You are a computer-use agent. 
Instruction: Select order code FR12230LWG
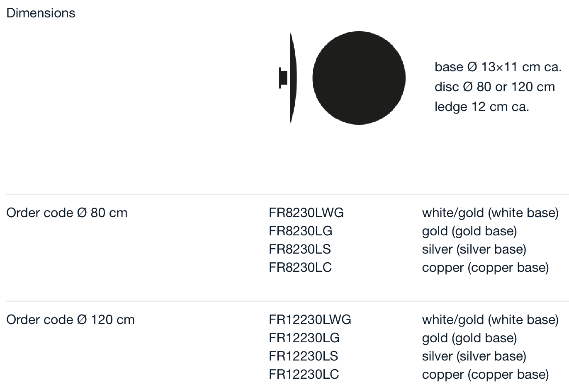point(310,319)
